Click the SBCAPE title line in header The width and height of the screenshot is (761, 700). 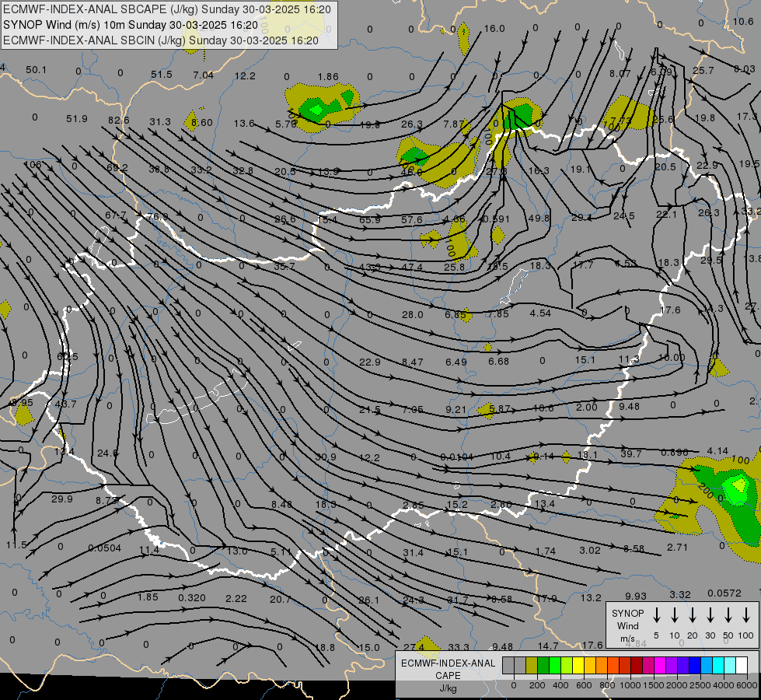167,9
